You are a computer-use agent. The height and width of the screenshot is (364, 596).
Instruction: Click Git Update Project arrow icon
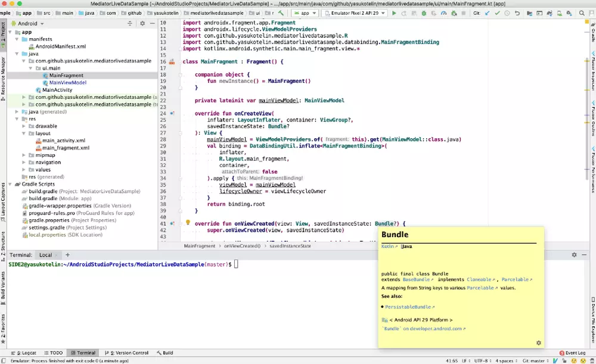[x=487, y=13]
